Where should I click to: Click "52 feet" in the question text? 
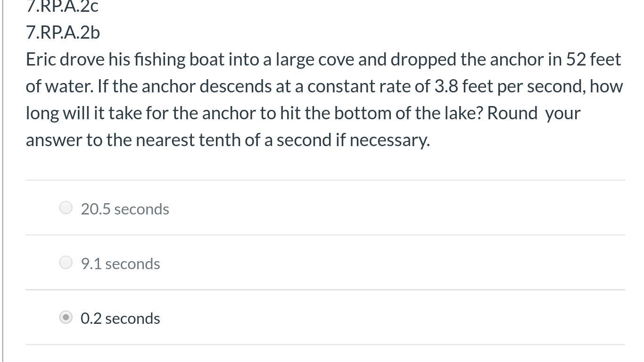coord(593,59)
